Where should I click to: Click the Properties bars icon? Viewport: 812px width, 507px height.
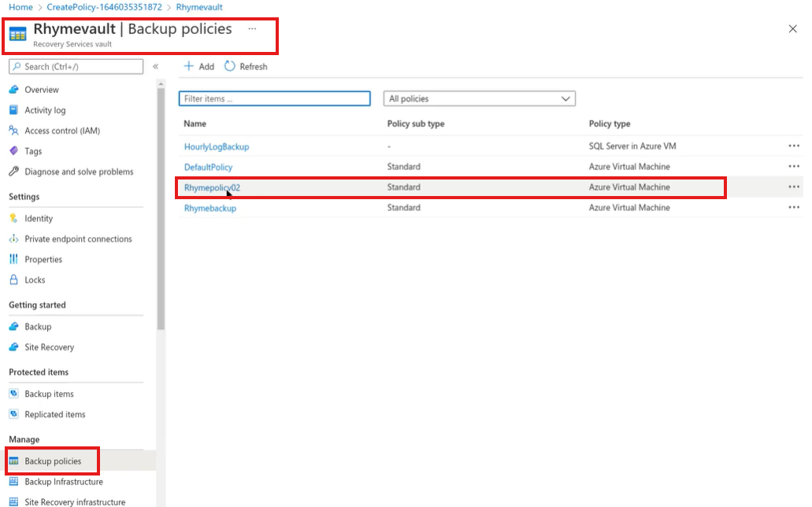coord(14,259)
